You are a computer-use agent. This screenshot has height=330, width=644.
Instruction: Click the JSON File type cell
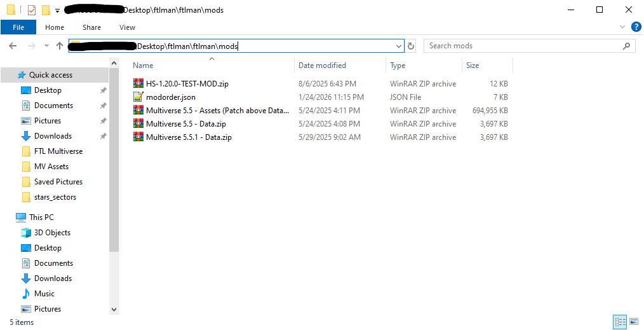tap(405, 97)
